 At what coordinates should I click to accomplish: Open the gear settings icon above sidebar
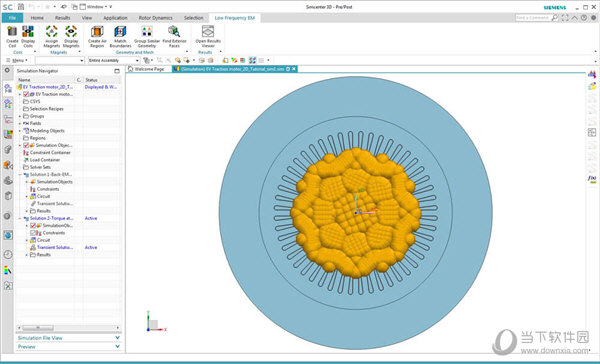click(7, 70)
